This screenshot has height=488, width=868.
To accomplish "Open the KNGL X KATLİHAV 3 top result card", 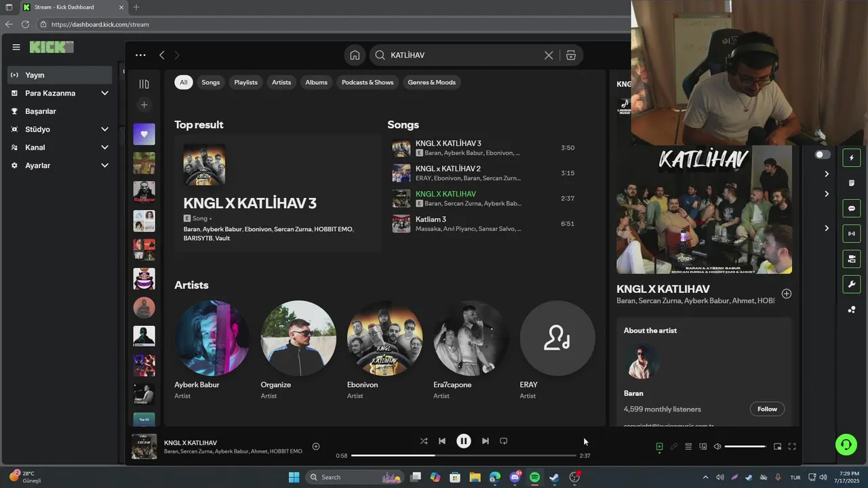I will pyautogui.click(x=278, y=194).
